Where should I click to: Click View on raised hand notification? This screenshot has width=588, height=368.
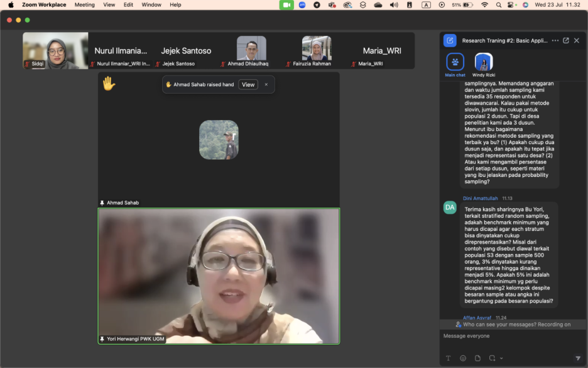[248, 84]
